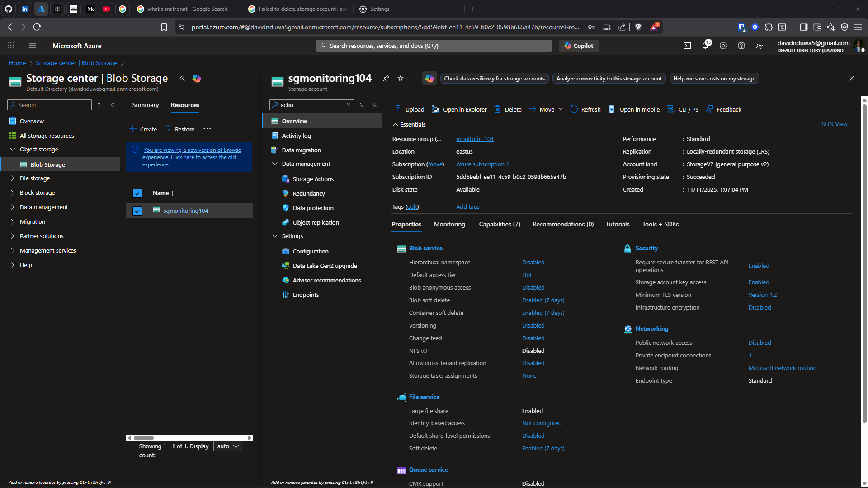Click the Create button
The height and width of the screenshot is (488, 868).
[143, 129]
